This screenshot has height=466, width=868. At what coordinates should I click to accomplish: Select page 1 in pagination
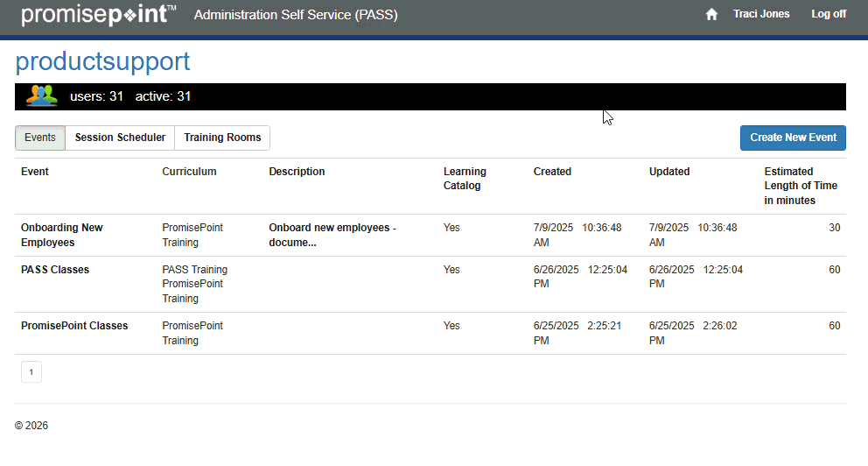coord(31,372)
